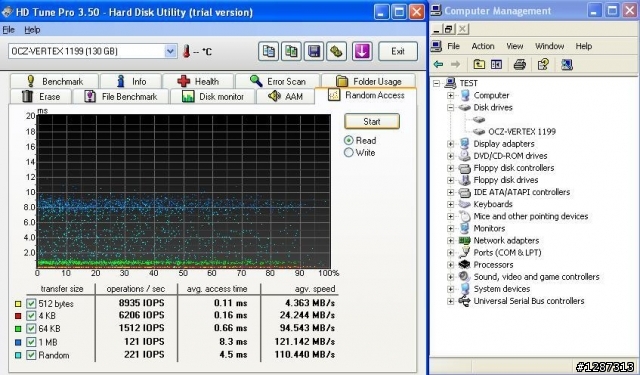640x375 pixels.
Task: Click the Network adapters device icon
Action: (464, 240)
